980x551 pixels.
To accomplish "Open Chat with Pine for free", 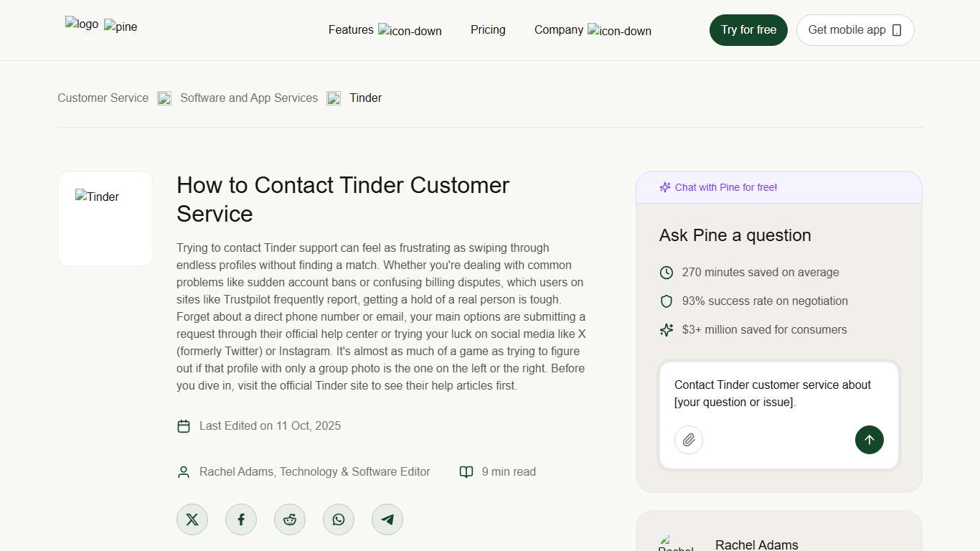I will 725,187.
